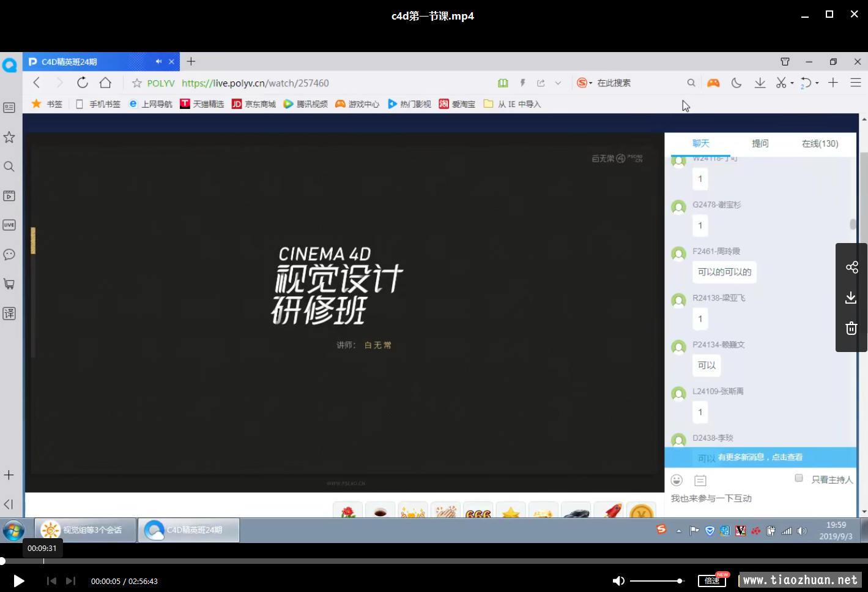
Task: Go back with the browser back arrow
Action: (37, 83)
